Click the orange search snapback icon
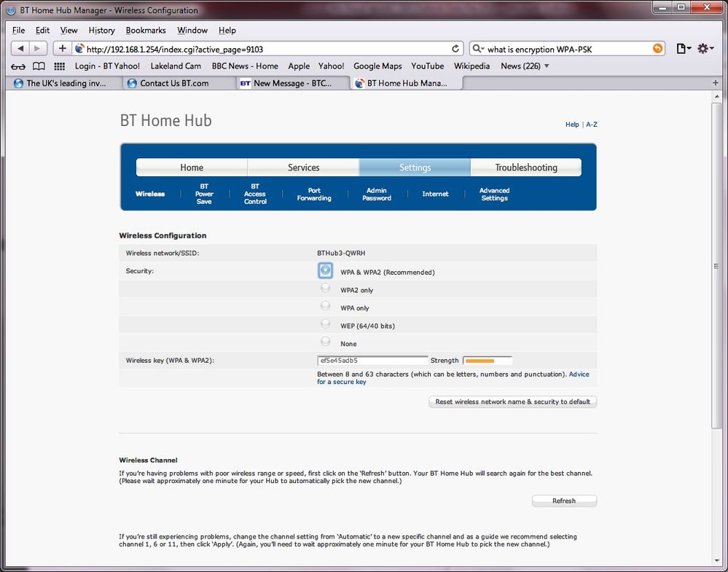 click(657, 49)
